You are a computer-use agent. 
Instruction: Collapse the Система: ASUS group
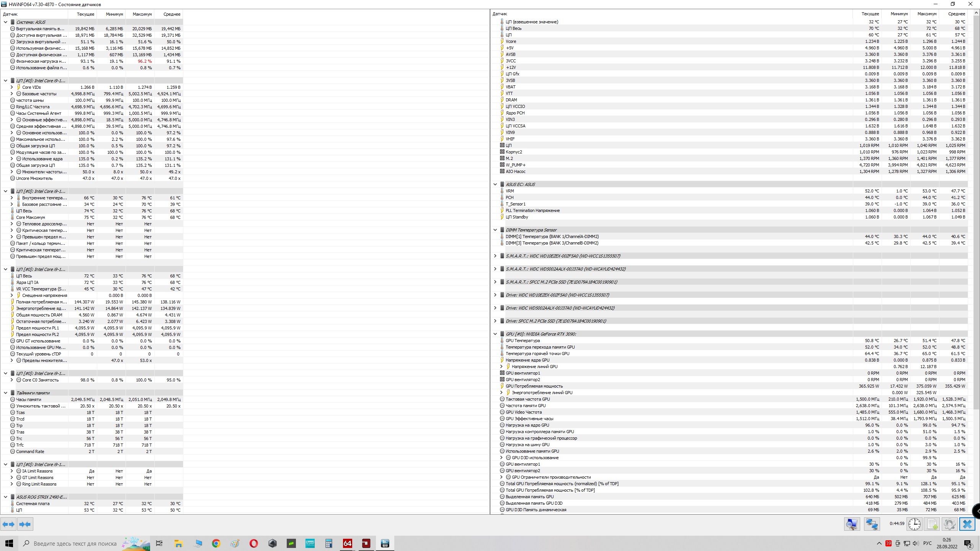tap(5, 22)
